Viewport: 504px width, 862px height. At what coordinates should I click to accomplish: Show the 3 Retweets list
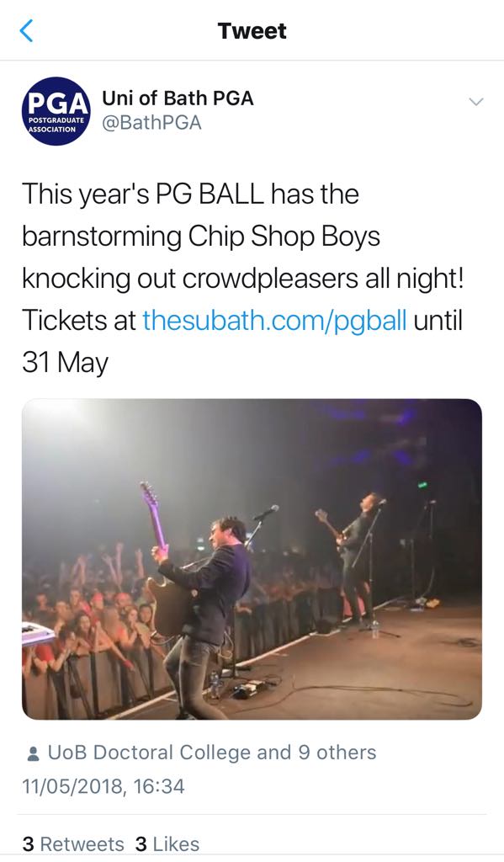click(73, 844)
